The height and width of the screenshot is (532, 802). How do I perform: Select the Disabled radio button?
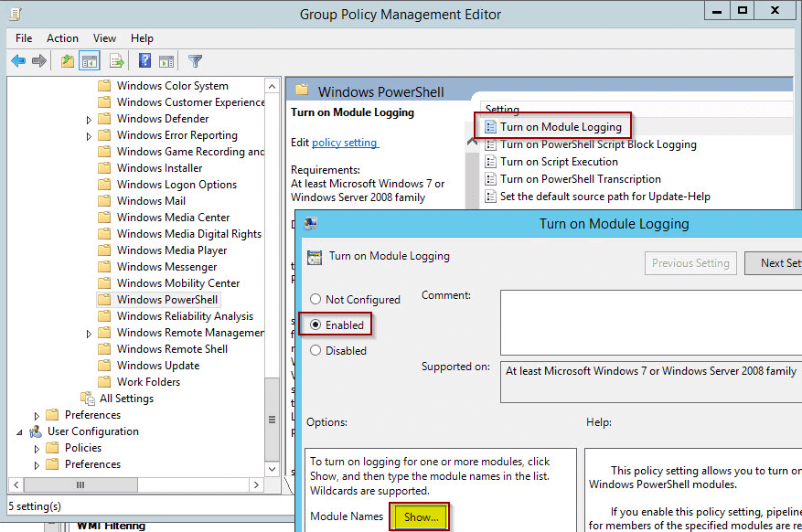click(x=315, y=350)
